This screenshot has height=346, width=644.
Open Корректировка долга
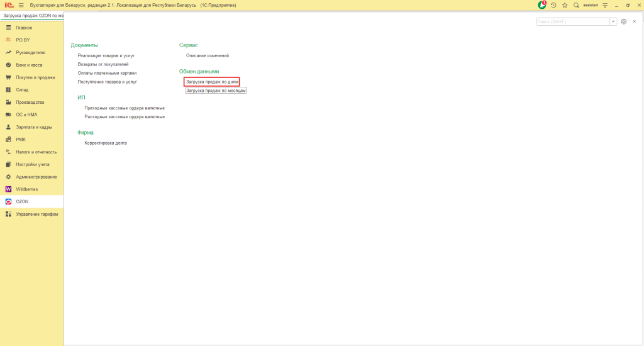click(x=106, y=143)
